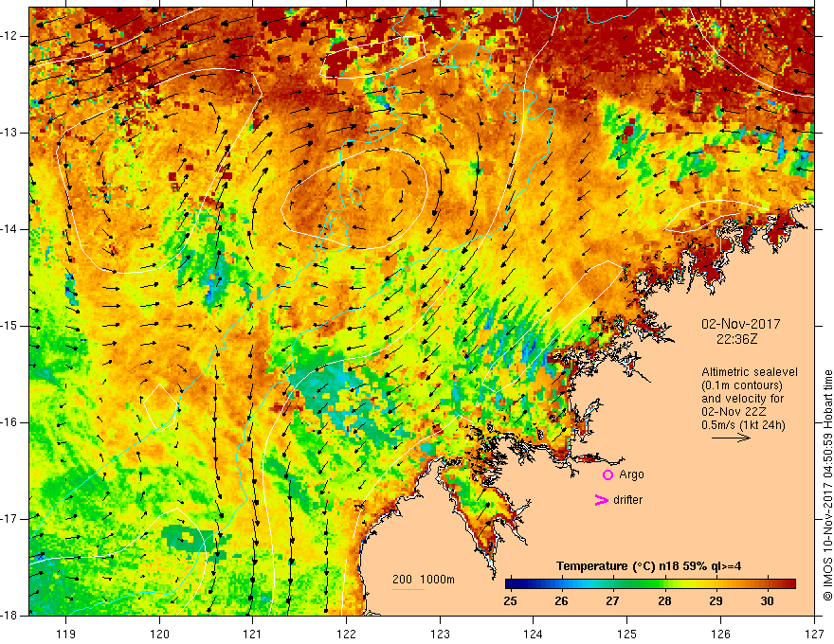This screenshot has height=644, width=834.
Task: Click the 'Argo' legend label
Action: point(631,474)
